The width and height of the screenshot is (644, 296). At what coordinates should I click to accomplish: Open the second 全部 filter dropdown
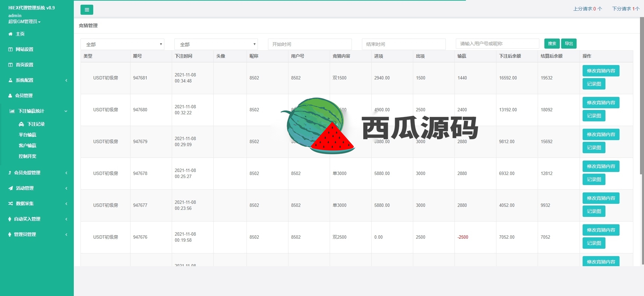tap(216, 44)
